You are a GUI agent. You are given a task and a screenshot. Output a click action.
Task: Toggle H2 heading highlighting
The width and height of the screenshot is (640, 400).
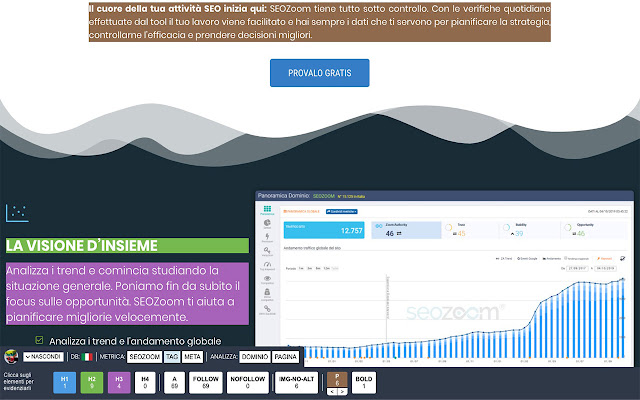pos(92,382)
